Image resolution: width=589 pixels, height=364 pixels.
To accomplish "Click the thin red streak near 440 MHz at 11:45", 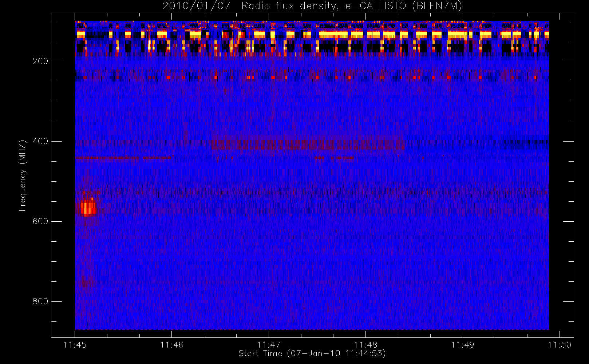I will [x=123, y=158].
